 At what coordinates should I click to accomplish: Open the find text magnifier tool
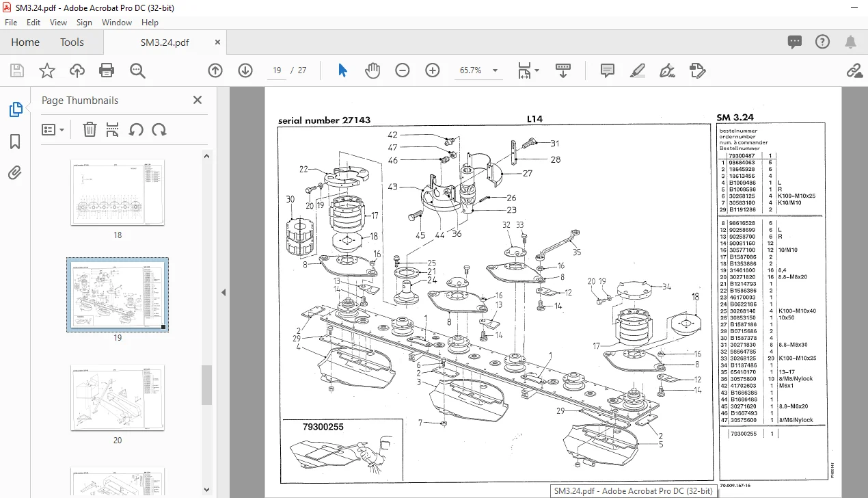[x=137, y=70]
